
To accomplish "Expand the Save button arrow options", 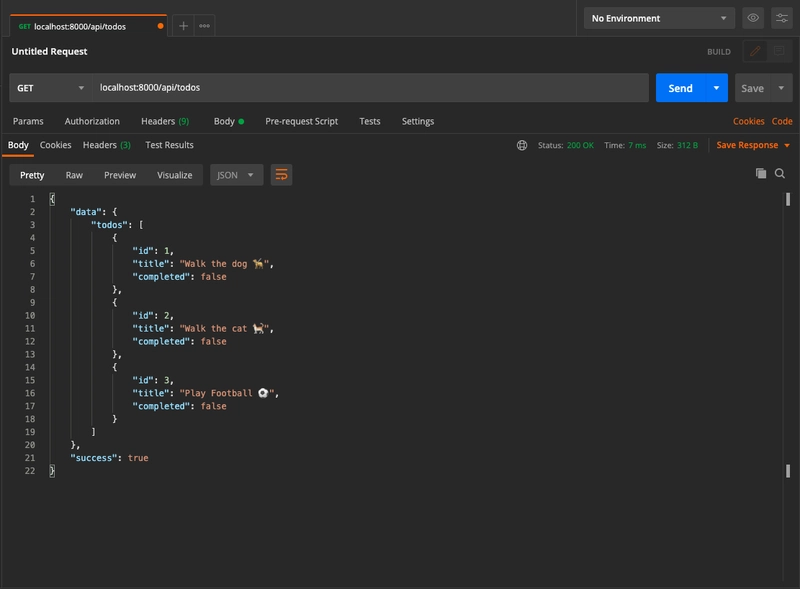I will (781, 88).
